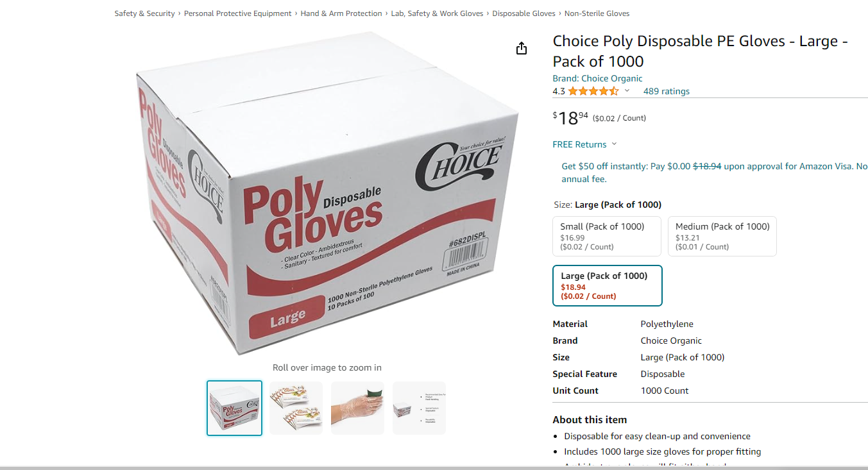
Task: Open the Safety & Security breadcrumb
Action: 144,13
